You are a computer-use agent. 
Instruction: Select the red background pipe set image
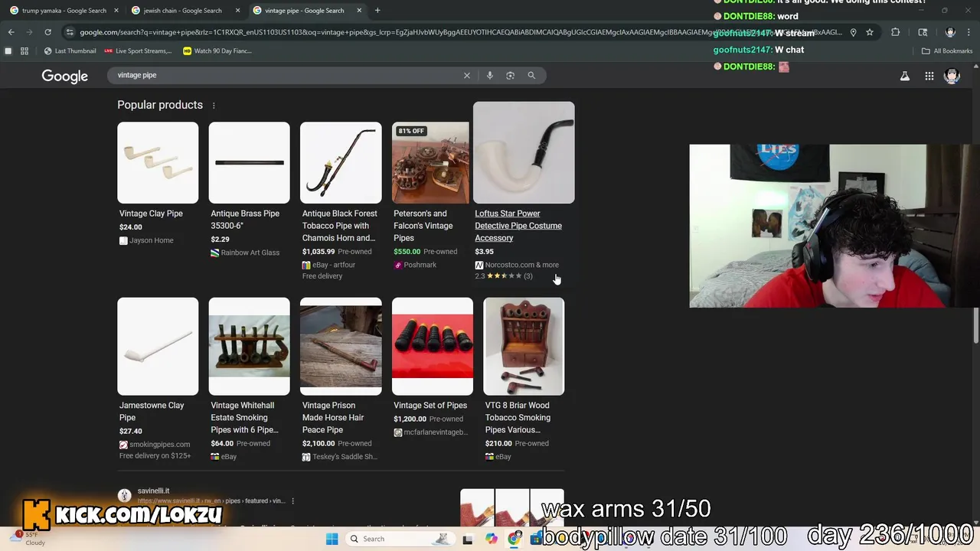click(433, 347)
